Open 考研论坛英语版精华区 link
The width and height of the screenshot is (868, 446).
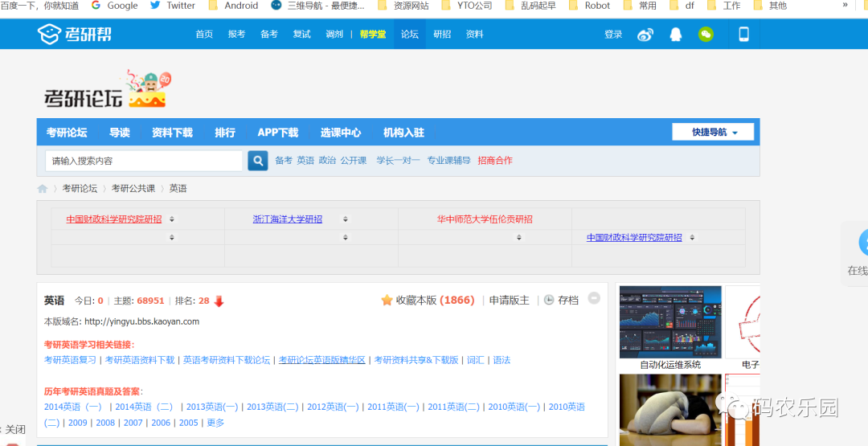pyautogui.click(x=322, y=360)
